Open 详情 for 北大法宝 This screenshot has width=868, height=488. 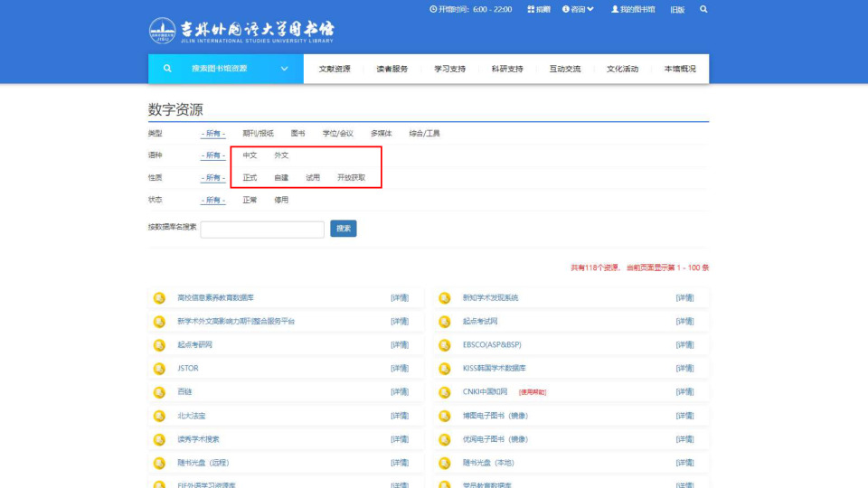tap(400, 416)
